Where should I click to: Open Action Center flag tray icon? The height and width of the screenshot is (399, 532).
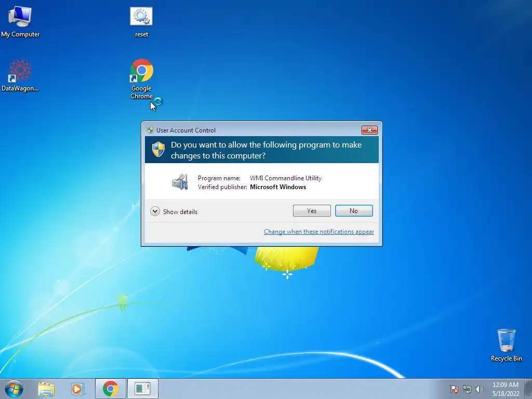click(x=454, y=389)
